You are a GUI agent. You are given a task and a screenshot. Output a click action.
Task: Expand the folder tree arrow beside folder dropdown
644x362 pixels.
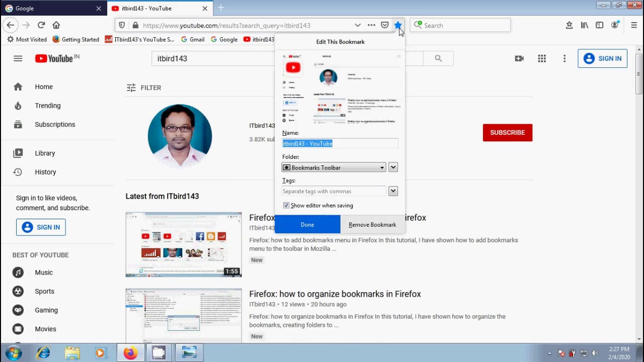393,167
